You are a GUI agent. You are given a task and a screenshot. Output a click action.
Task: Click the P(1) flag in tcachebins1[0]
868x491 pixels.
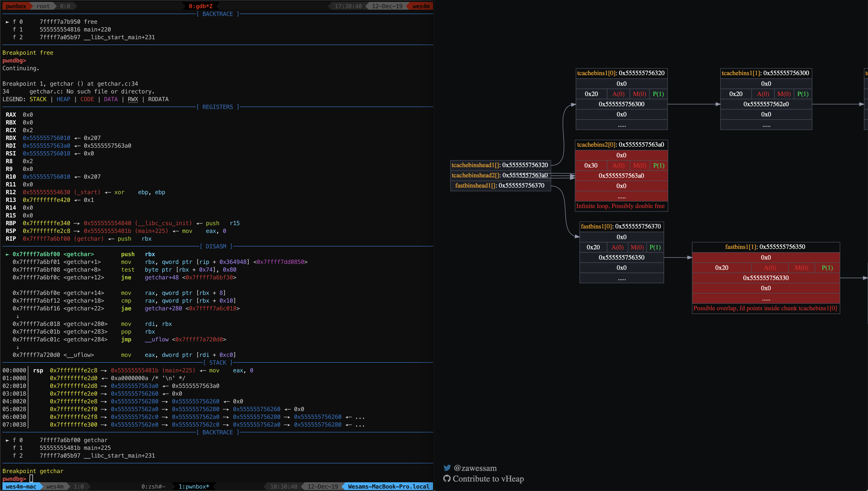click(x=658, y=94)
